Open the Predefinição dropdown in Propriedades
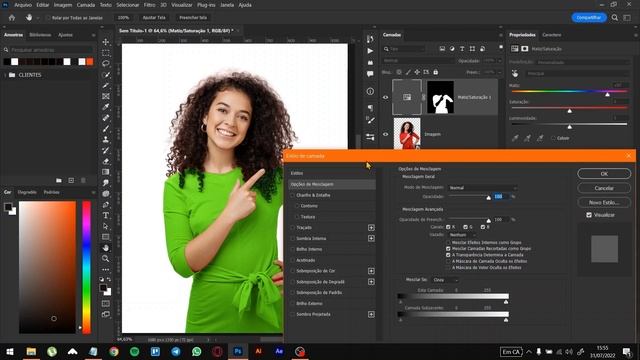The height and width of the screenshot is (360, 640). (x=582, y=62)
